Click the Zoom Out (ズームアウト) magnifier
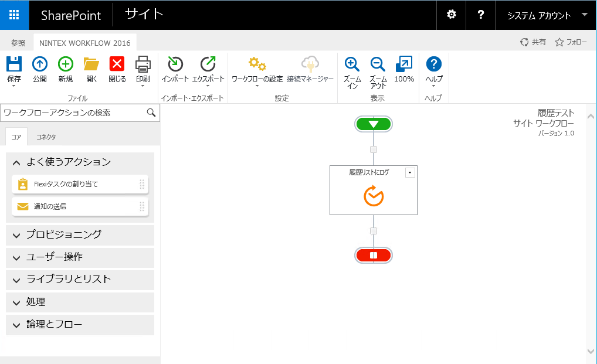The width and height of the screenshot is (597, 364). (x=378, y=64)
